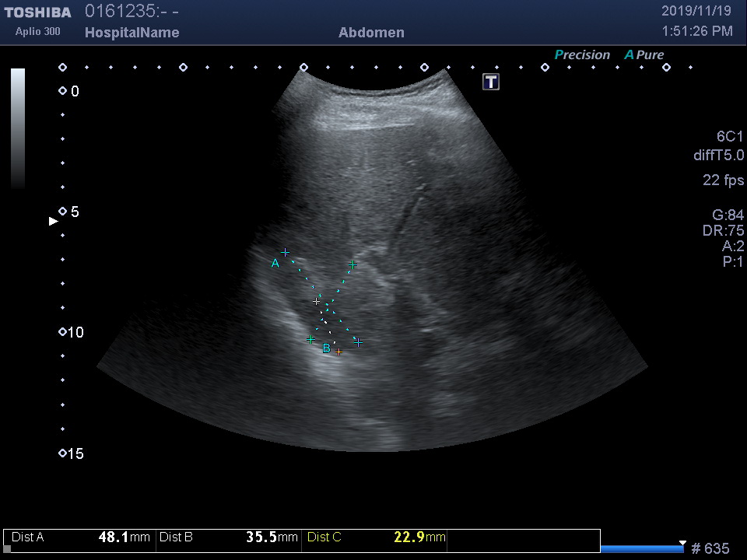Open the 6C1 transducer selection
This screenshot has width=747, height=560.
(729, 137)
